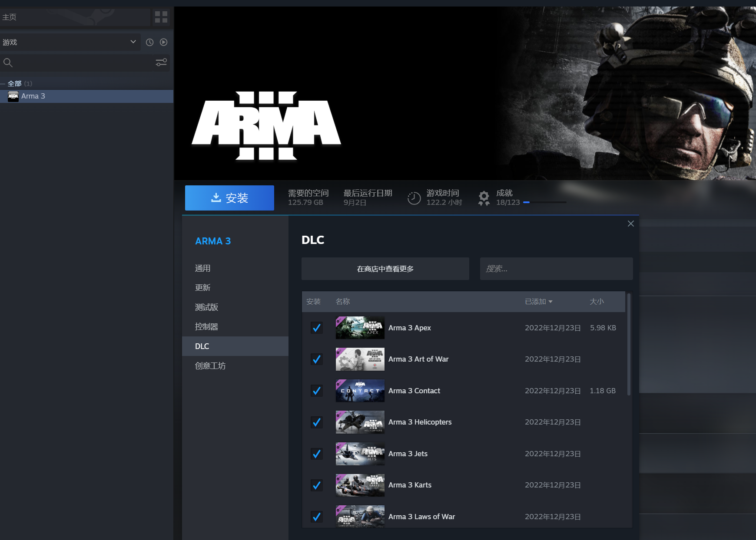Click the 1.18 GB size value
Screen dimensions: 756x540
tap(603, 391)
